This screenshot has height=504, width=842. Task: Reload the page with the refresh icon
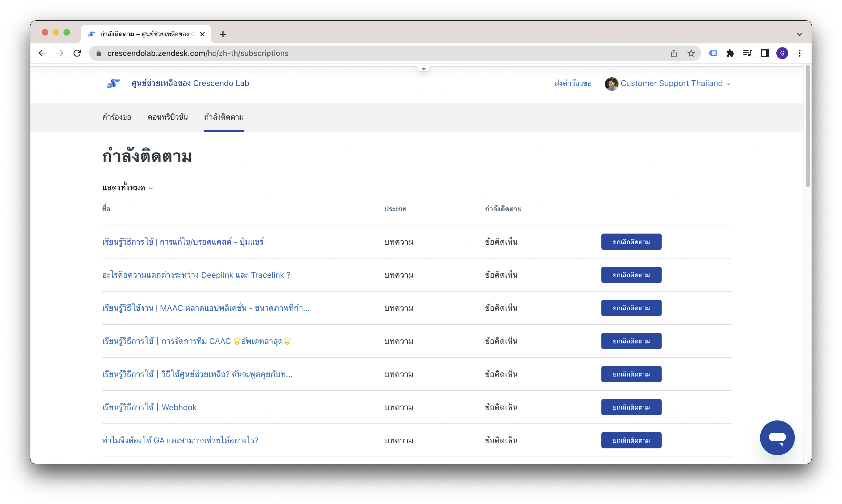(77, 53)
